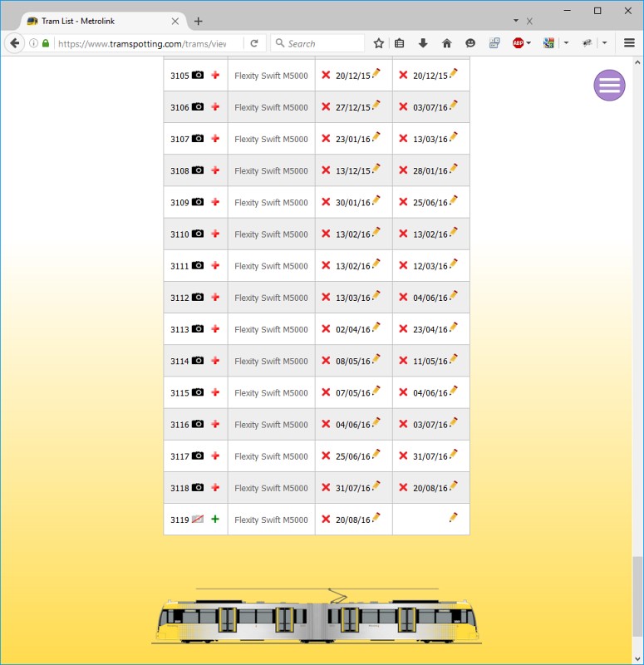Click the site info icon in address bar
Viewport: 644px width, 665px height.
pyautogui.click(x=33, y=43)
